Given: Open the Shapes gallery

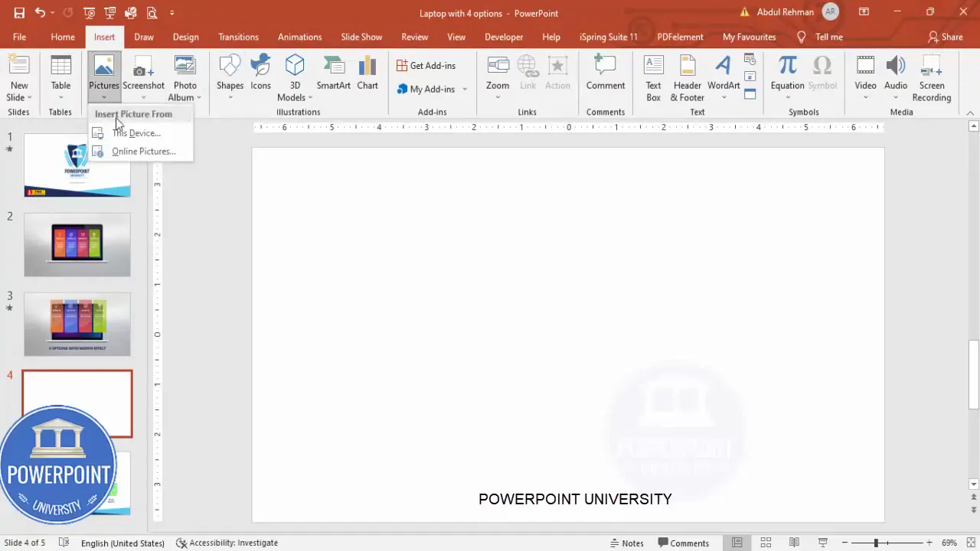Looking at the screenshot, I should click(x=230, y=78).
